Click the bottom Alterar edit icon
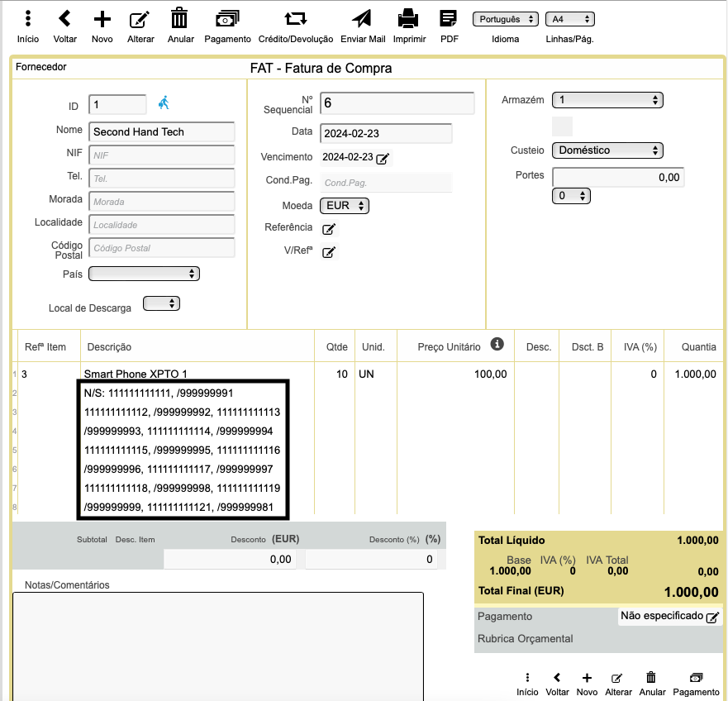 (617, 678)
